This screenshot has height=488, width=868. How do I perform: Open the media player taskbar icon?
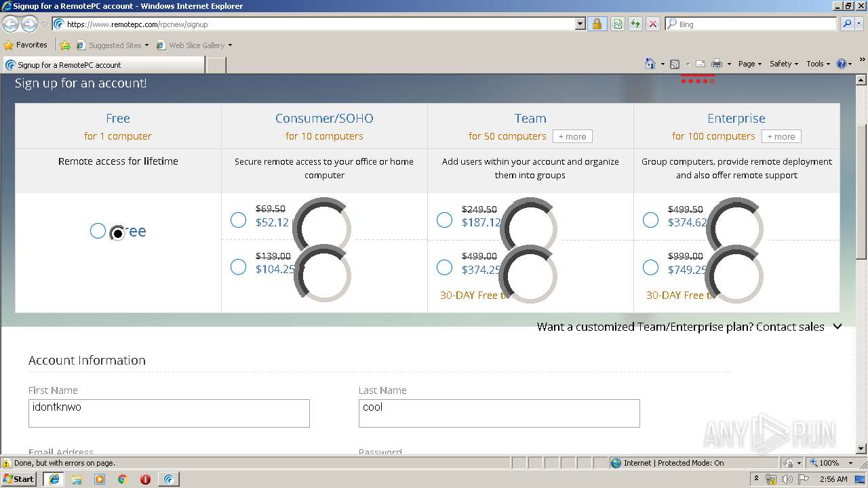pyautogui.click(x=100, y=479)
